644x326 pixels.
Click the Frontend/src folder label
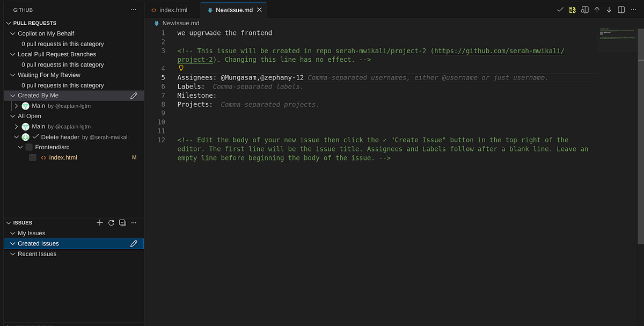[52, 147]
